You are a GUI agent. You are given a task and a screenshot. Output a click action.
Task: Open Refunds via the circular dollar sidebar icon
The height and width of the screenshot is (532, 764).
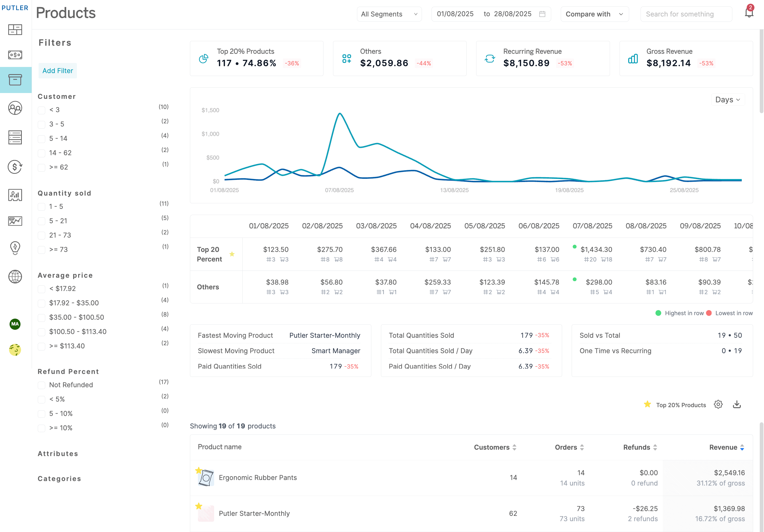[15, 167]
